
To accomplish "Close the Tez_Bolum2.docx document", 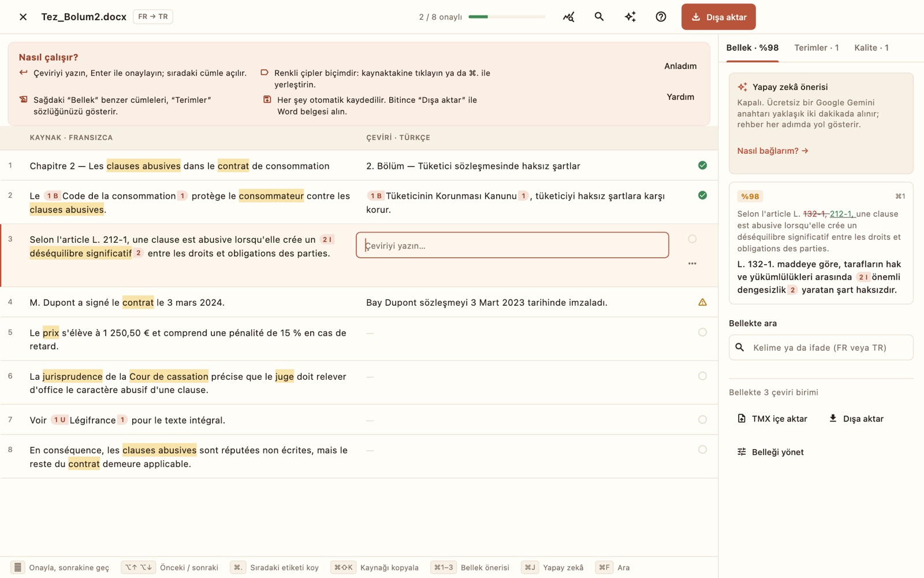I will tap(23, 17).
